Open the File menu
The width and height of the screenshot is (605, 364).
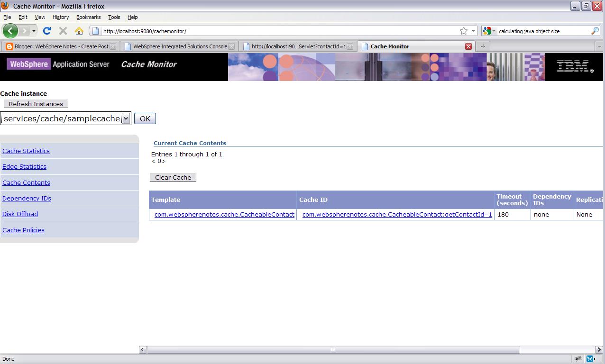pos(7,17)
